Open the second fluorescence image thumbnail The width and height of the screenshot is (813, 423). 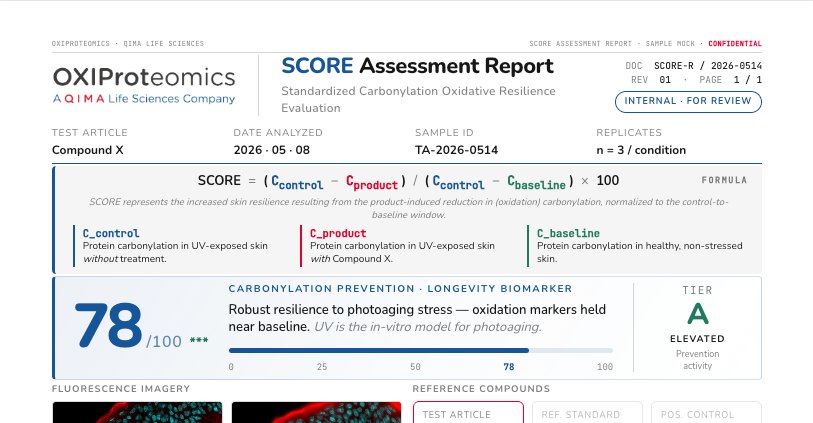coord(316,412)
